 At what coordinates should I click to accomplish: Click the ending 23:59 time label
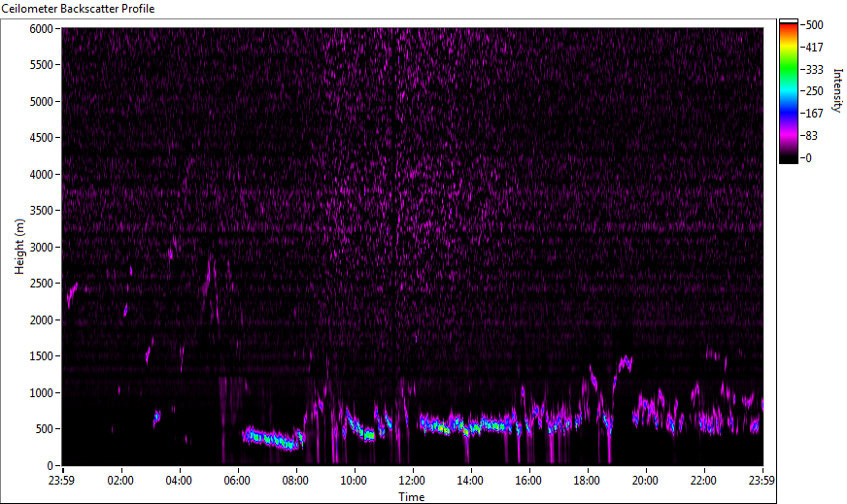[x=762, y=481]
